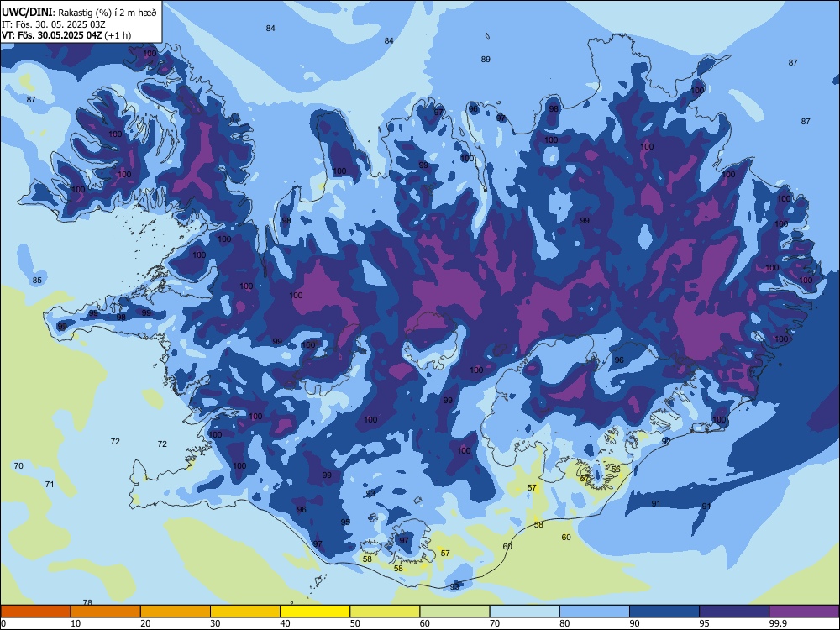Click the map humidity value "56"
Viewport: 840px width, 630px height.
[x=616, y=470]
